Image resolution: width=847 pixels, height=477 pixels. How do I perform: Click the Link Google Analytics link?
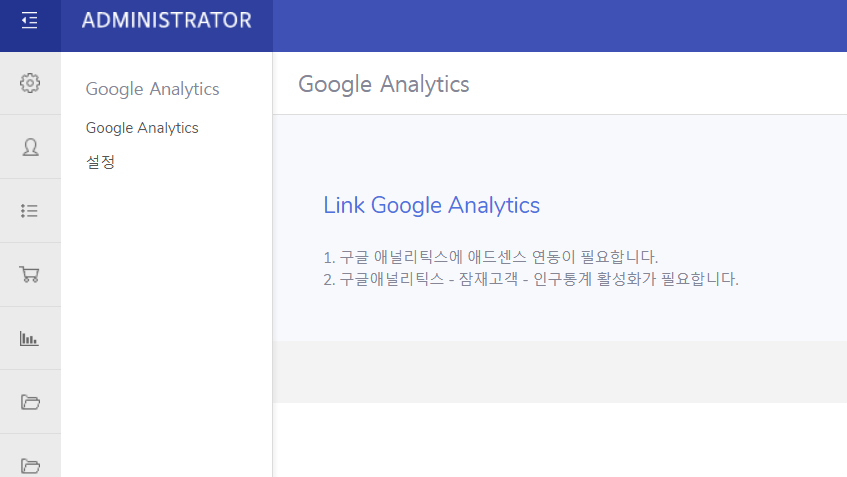[431, 205]
